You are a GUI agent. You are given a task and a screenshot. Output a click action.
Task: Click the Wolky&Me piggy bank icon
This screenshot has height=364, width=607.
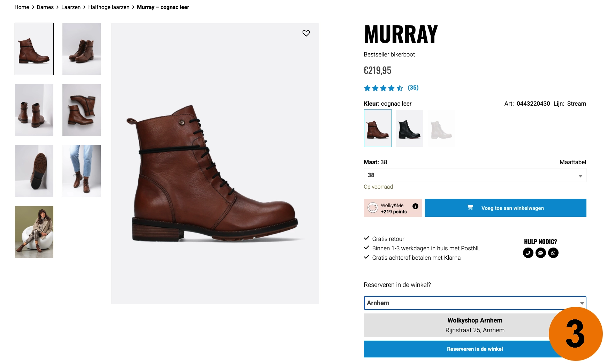pos(373,208)
